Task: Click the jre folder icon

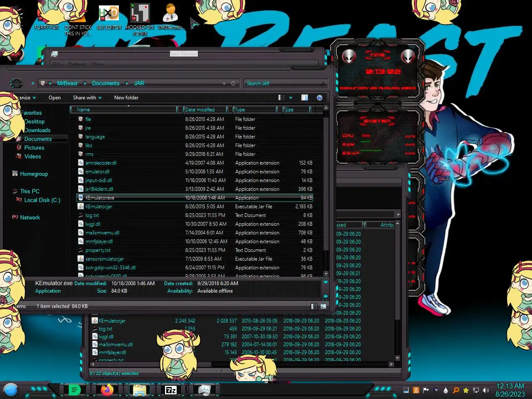Action: point(81,128)
